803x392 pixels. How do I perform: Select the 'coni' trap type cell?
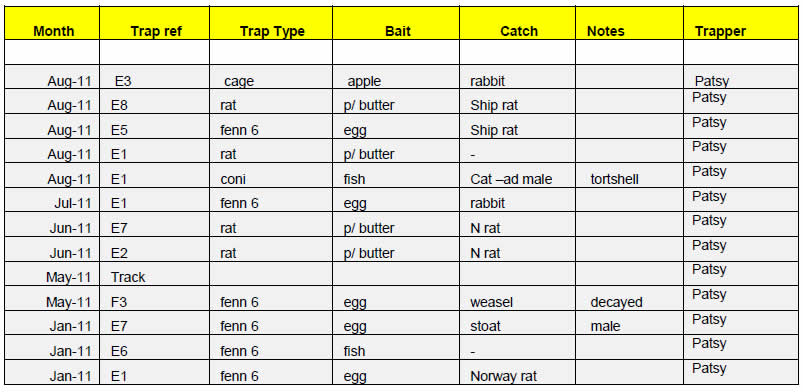[x=271, y=176]
